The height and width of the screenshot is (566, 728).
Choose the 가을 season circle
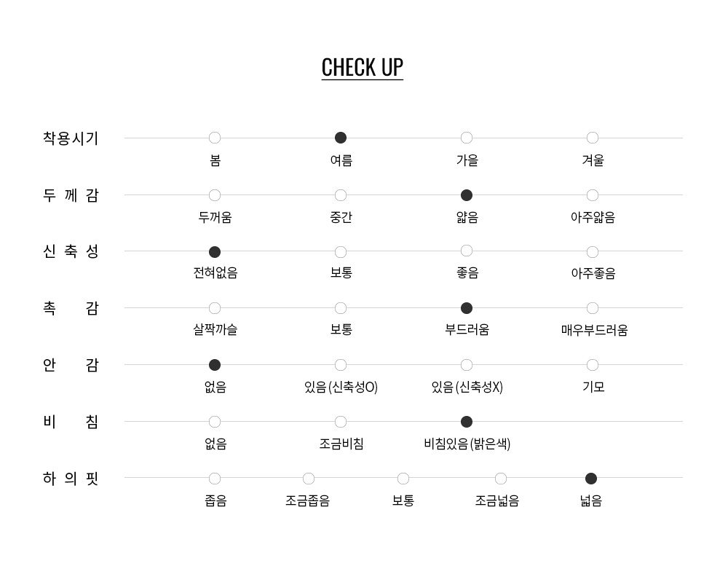click(467, 138)
